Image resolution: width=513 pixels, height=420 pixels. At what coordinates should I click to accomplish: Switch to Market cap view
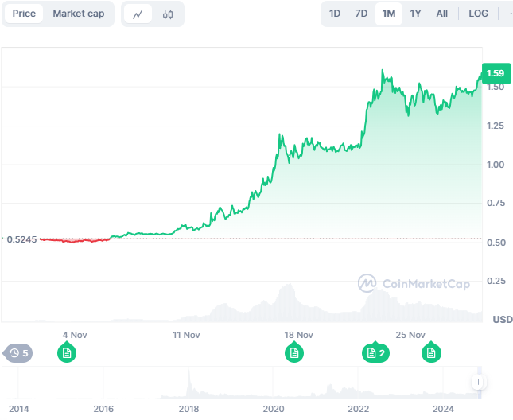(78, 14)
